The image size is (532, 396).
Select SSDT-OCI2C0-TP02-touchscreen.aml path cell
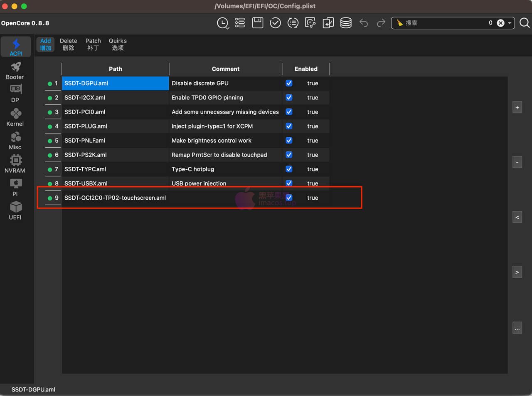tap(116, 198)
